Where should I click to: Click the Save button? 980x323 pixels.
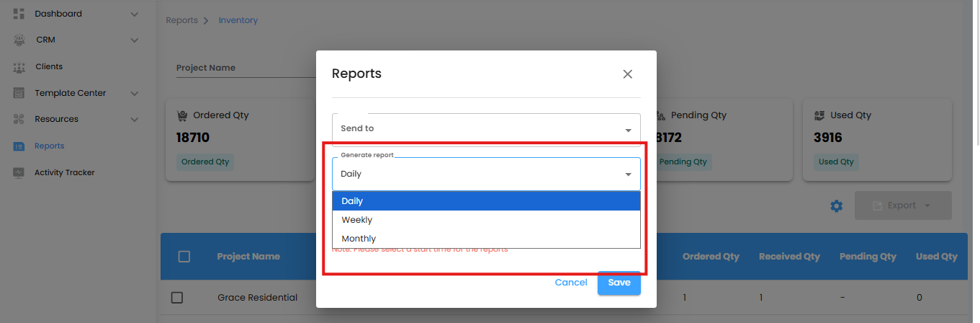[x=619, y=283]
